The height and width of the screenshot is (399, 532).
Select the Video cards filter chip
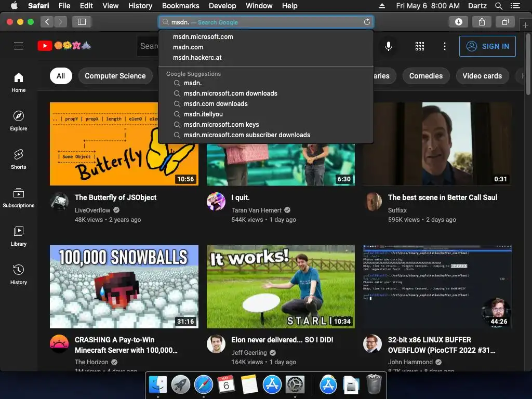[x=482, y=76]
